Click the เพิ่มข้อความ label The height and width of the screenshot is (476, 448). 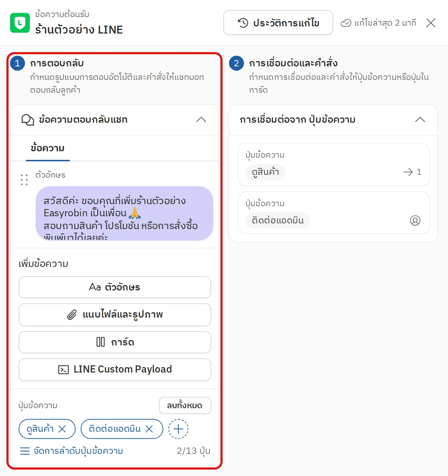click(44, 264)
